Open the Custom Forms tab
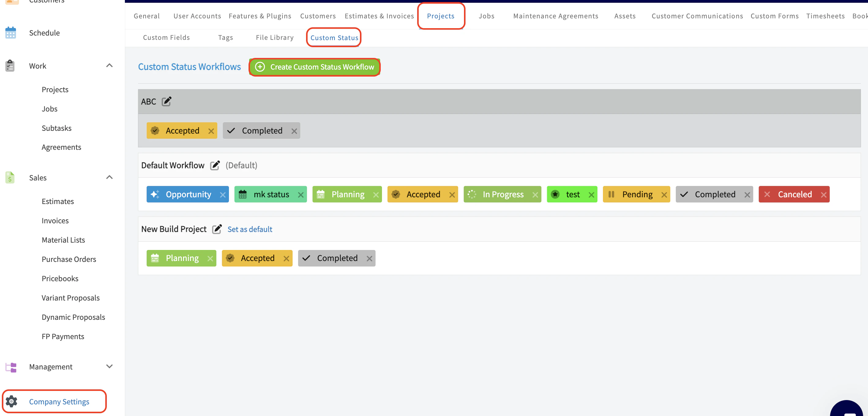868x416 pixels. tap(774, 16)
